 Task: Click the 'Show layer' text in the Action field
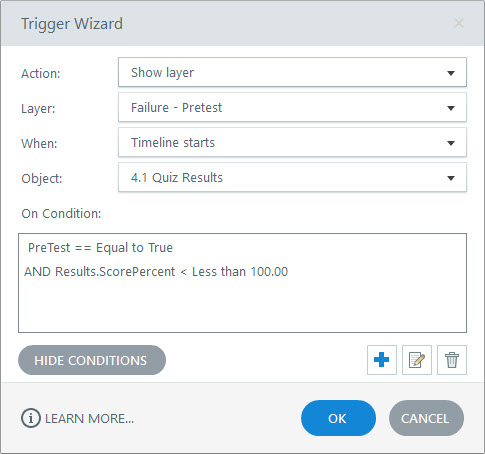tap(162, 73)
